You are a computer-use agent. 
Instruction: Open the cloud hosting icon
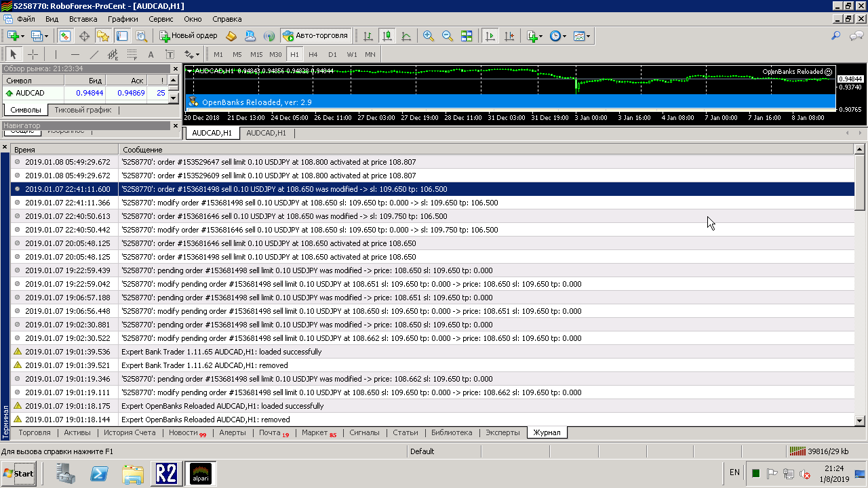point(250,36)
